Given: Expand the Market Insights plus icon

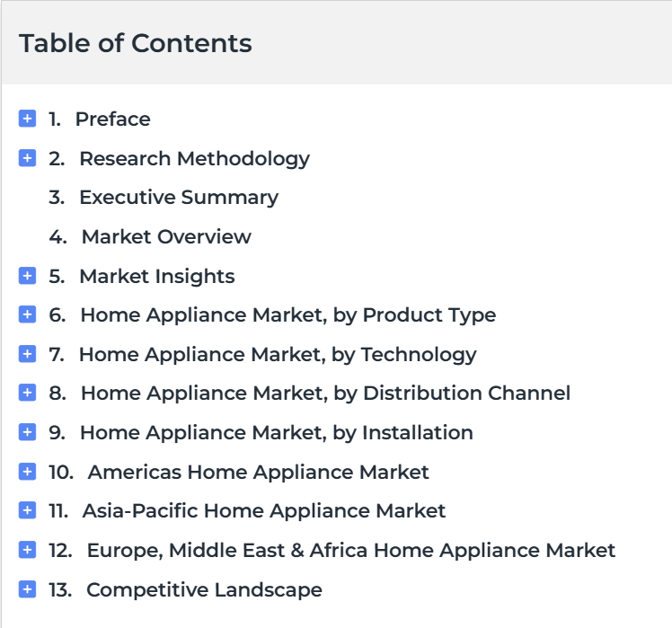Looking at the screenshot, I should tap(27, 276).
